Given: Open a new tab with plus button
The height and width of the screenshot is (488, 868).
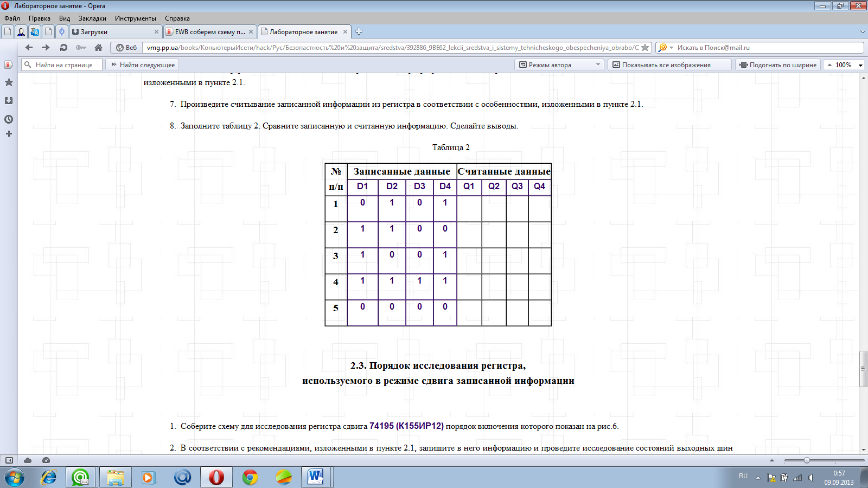Looking at the screenshot, I should 359,31.
